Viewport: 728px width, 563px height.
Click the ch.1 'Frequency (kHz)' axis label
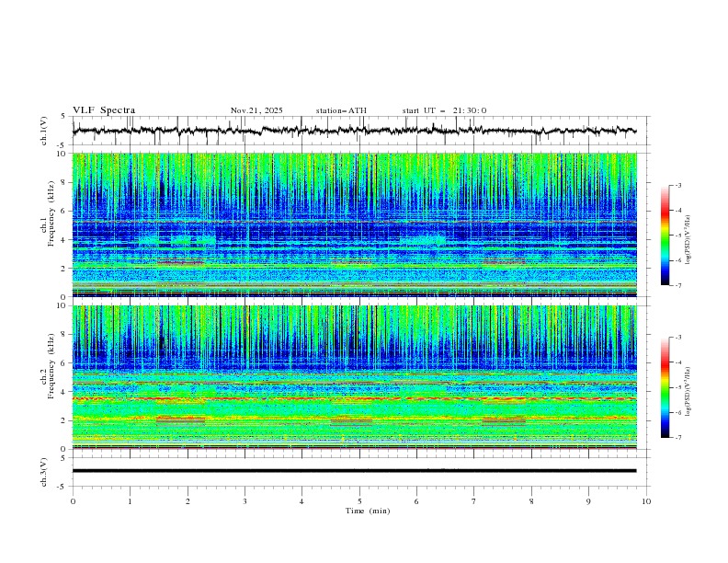coord(51,213)
